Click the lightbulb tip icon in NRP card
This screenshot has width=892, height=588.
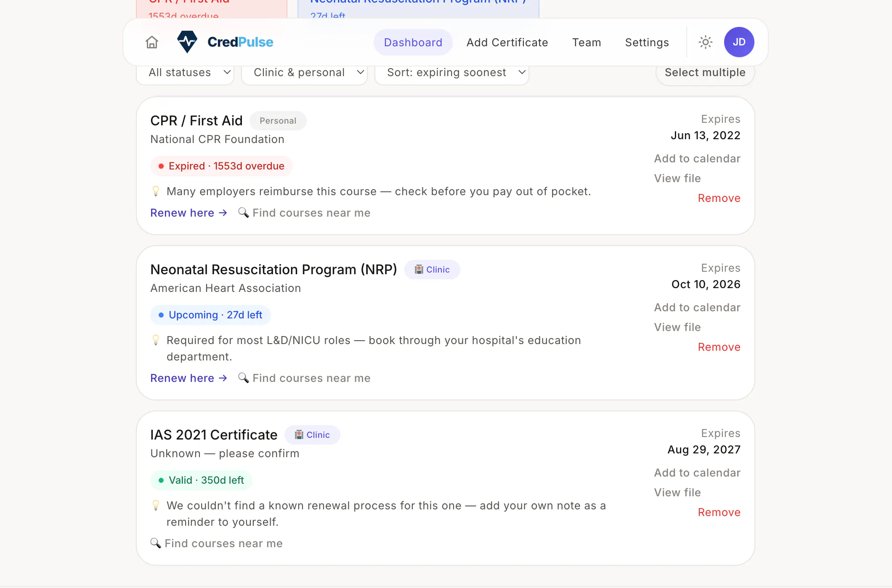point(156,340)
